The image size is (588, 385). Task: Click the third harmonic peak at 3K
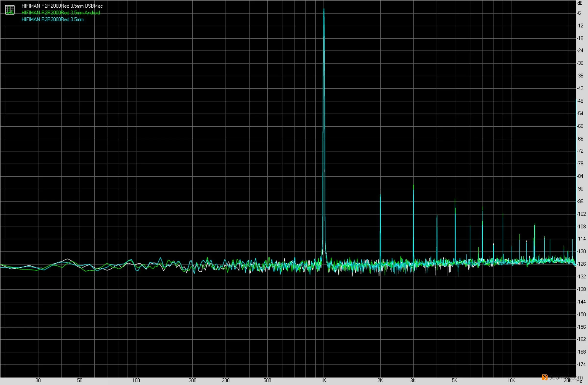pyautogui.click(x=413, y=185)
